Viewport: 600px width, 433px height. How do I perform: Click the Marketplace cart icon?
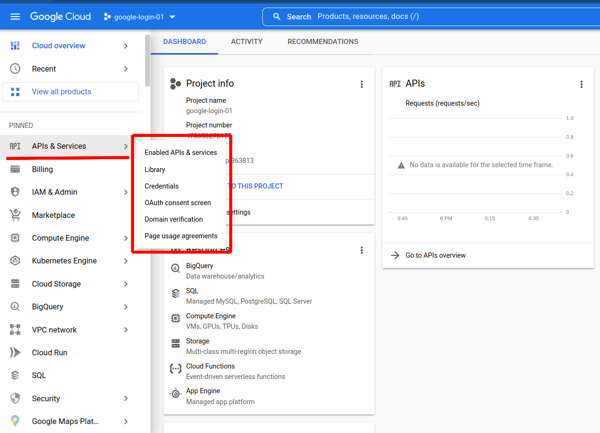tap(15, 215)
